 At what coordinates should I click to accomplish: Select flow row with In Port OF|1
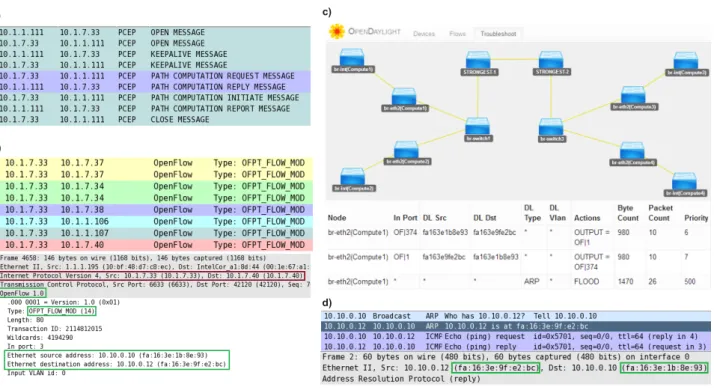[518, 262]
